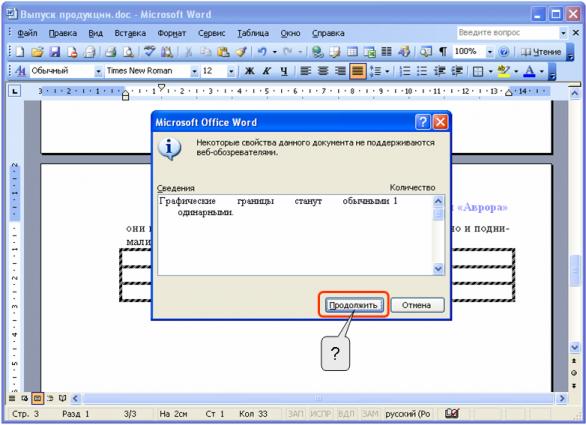Insert a table from the toolbar
Image resolution: width=586 pixels, height=425 pixels.
[x=352, y=52]
